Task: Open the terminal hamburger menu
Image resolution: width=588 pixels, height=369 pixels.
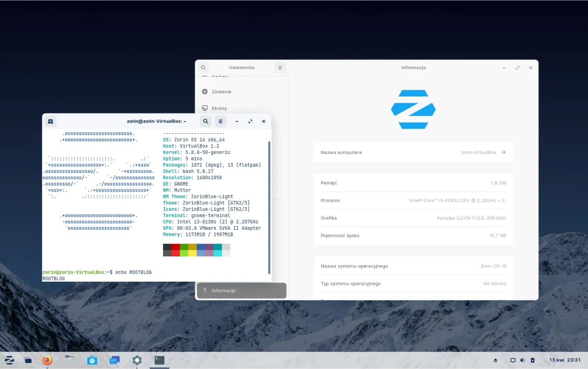Action: 220,121
